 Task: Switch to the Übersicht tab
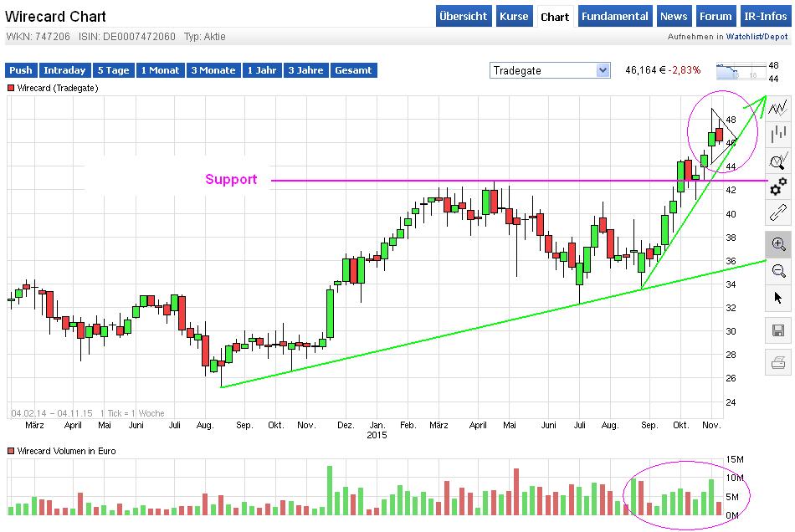coord(463,16)
